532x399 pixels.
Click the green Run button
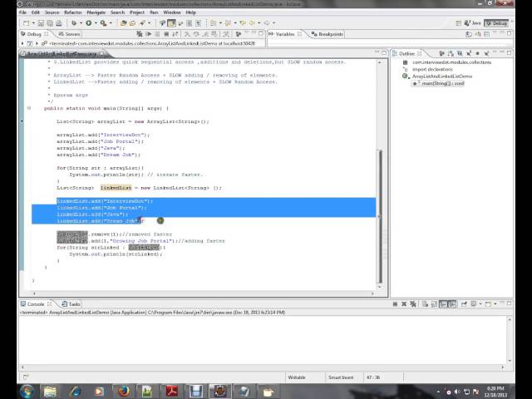(x=89, y=23)
